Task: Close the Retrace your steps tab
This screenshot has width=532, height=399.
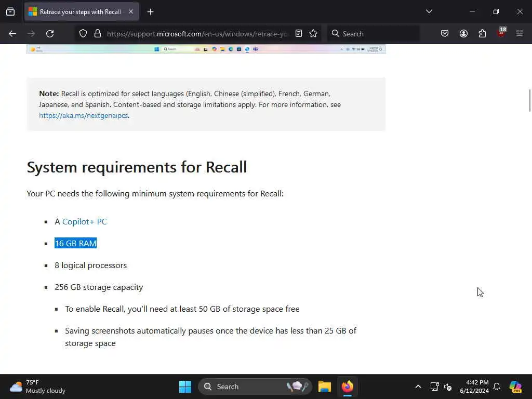Action: [x=131, y=12]
